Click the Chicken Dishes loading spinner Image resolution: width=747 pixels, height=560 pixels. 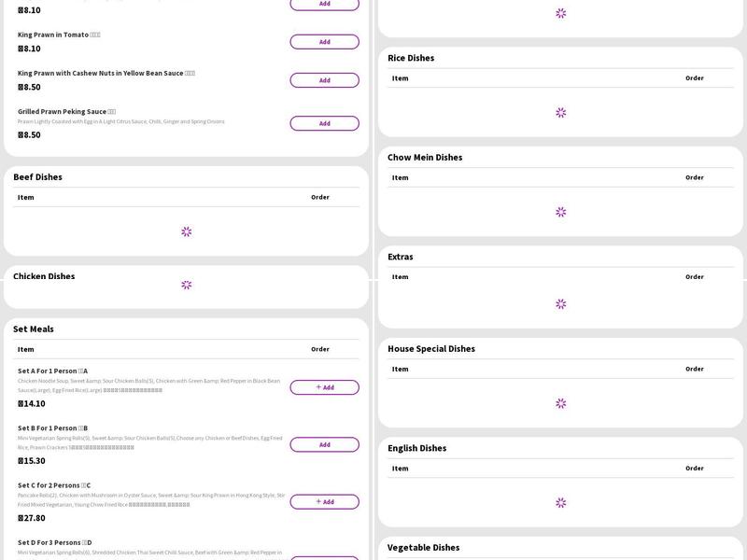click(x=186, y=285)
